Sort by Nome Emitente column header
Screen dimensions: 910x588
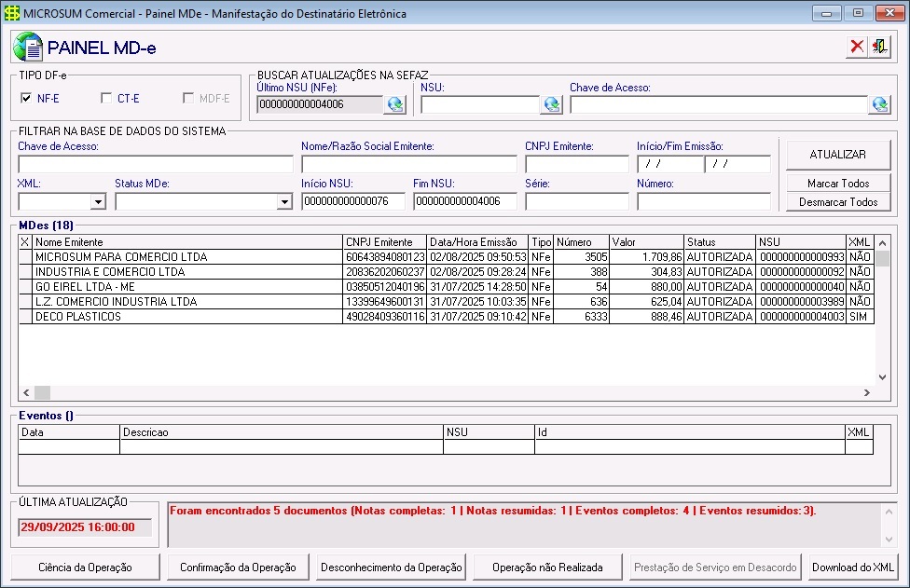[186, 242]
